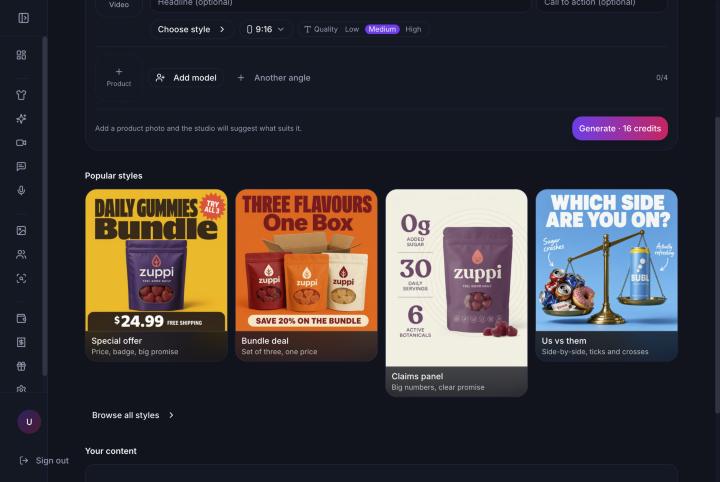Open the gift rewards icon in sidebar

[x=21, y=366]
